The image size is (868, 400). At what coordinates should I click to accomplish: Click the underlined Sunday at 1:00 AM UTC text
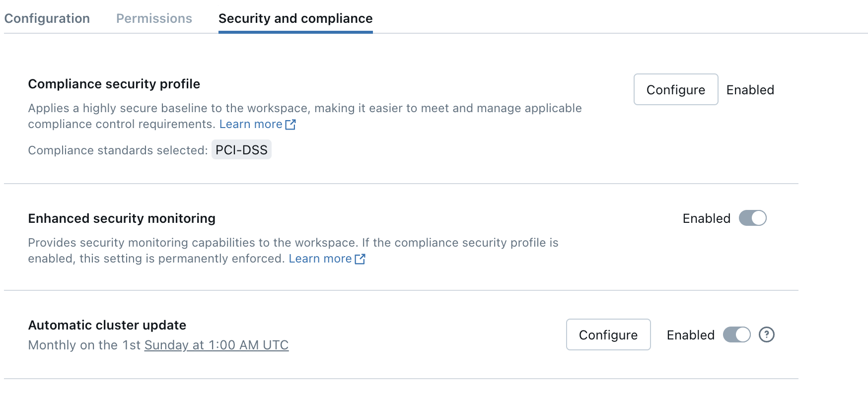pyautogui.click(x=216, y=345)
